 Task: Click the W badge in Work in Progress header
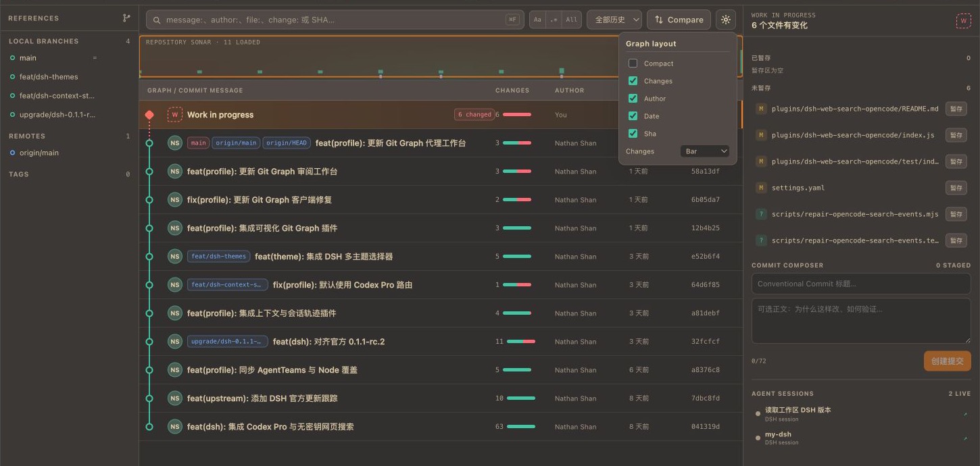963,20
